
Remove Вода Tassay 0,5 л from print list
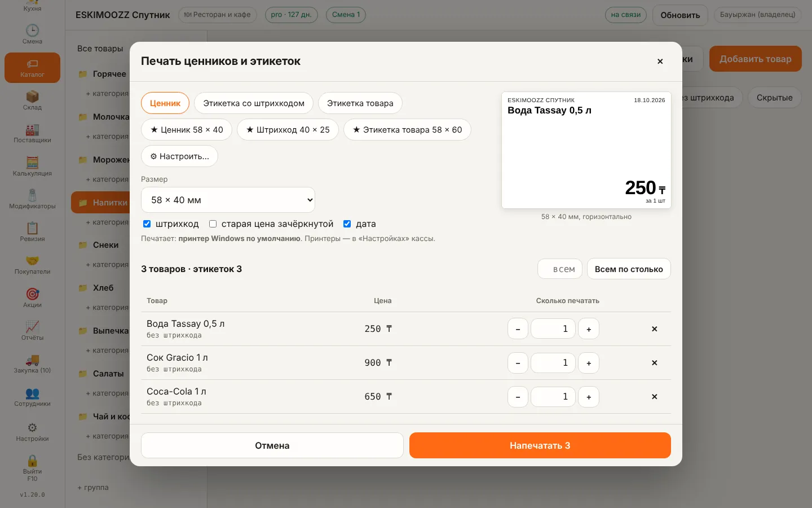[654, 329]
